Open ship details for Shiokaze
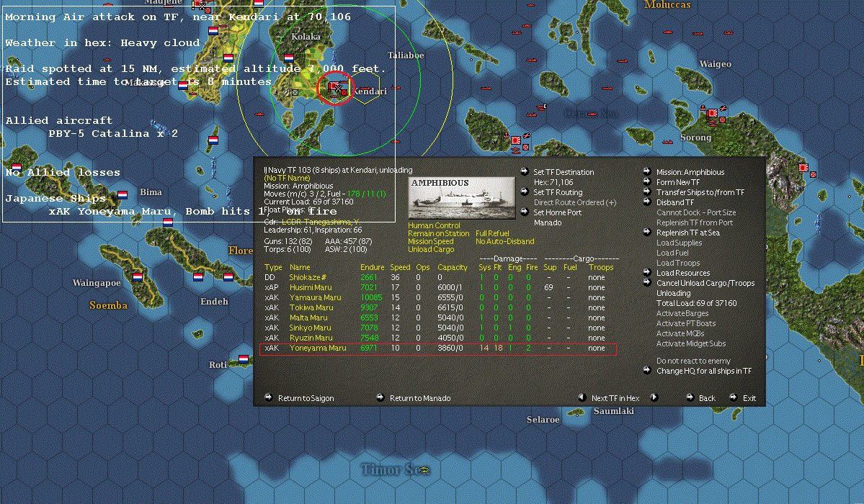The width and height of the screenshot is (864, 504). point(308,277)
